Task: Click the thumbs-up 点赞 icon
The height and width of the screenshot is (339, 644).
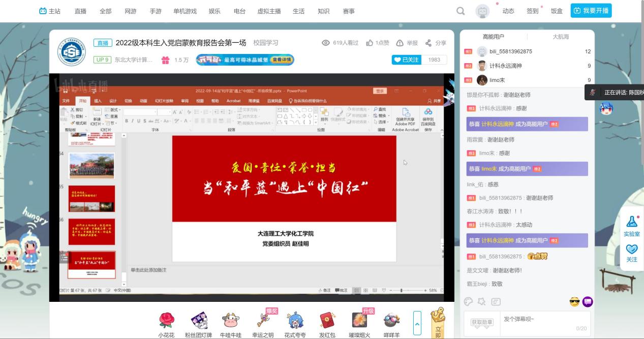Action: coord(370,43)
